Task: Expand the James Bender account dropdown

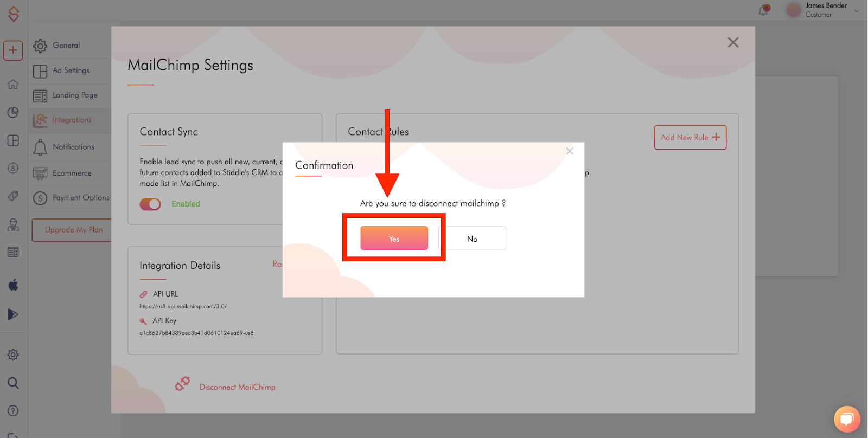Action: pos(857,10)
